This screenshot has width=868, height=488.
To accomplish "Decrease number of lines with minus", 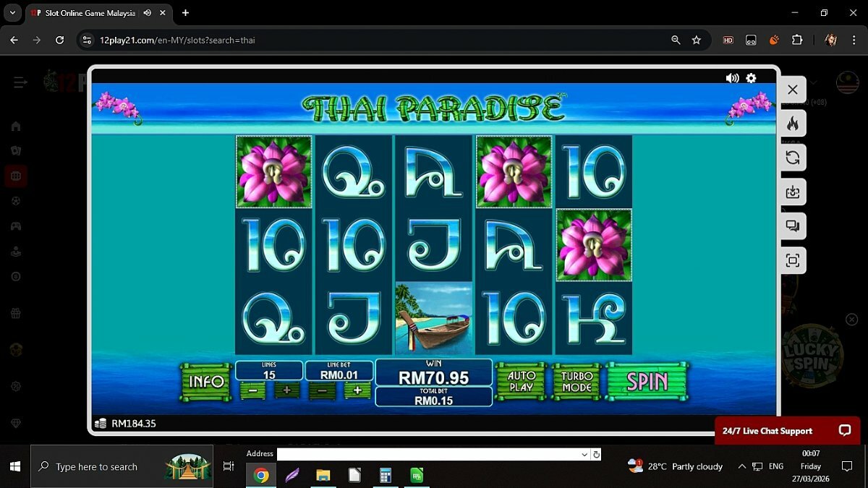I will (x=252, y=390).
